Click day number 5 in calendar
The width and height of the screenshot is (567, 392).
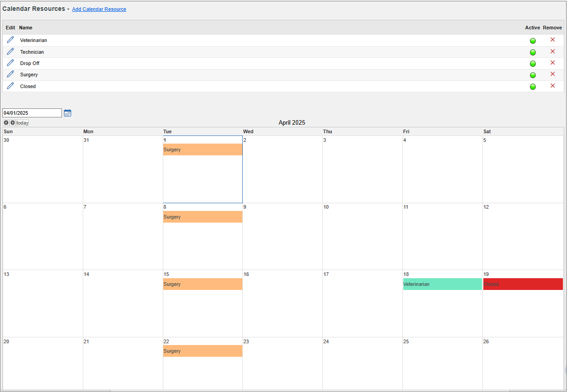point(485,140)
